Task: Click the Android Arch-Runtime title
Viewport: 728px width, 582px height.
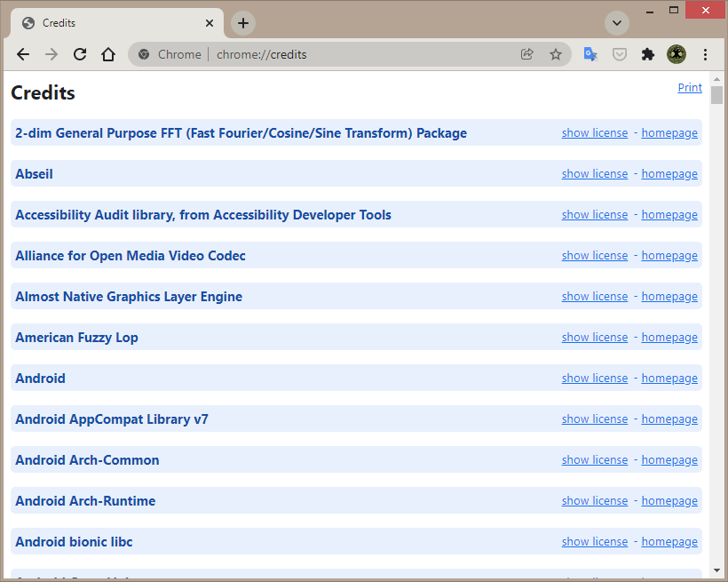Action: coord(85,501)
